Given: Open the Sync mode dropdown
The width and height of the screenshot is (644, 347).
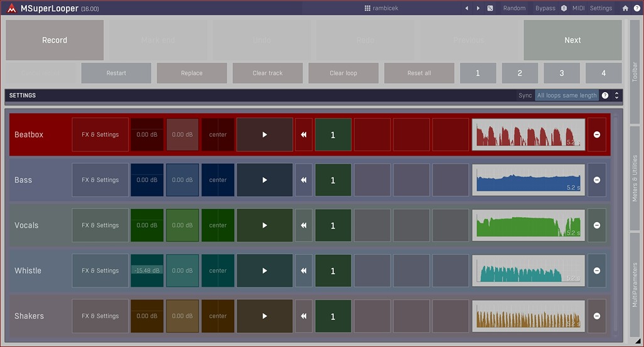Looking at the screenshot, I should pyautogui.click(x=566, y=95).
